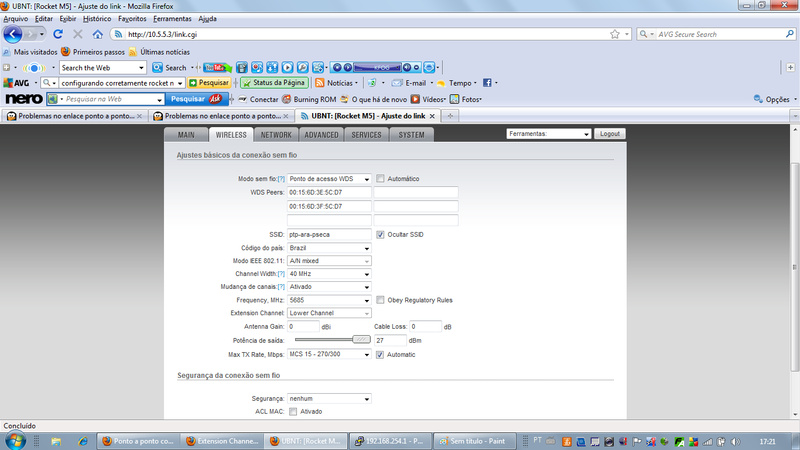Click the toolbar media player play button
Screen dimensions: 800x450
(x=287, y=67)
